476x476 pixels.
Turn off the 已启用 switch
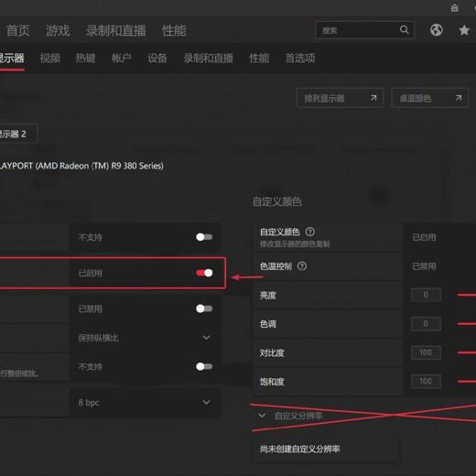tap(204, 273)
